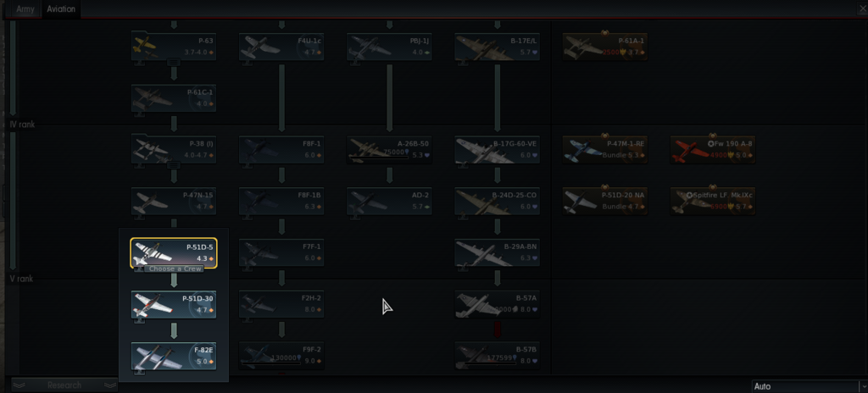Select the P-51D-30 aircraft in the tree
Screen dimensions: 868x393
pyautogui.click(x=174, y=304)
